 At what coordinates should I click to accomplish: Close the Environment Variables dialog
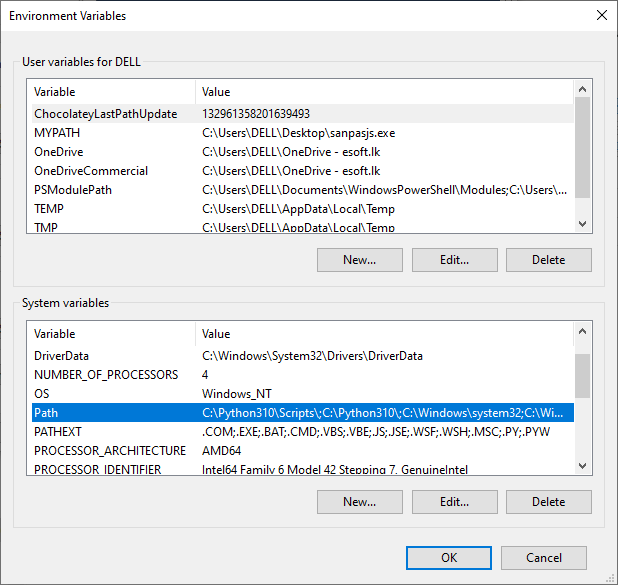click(x=601, y=15)
